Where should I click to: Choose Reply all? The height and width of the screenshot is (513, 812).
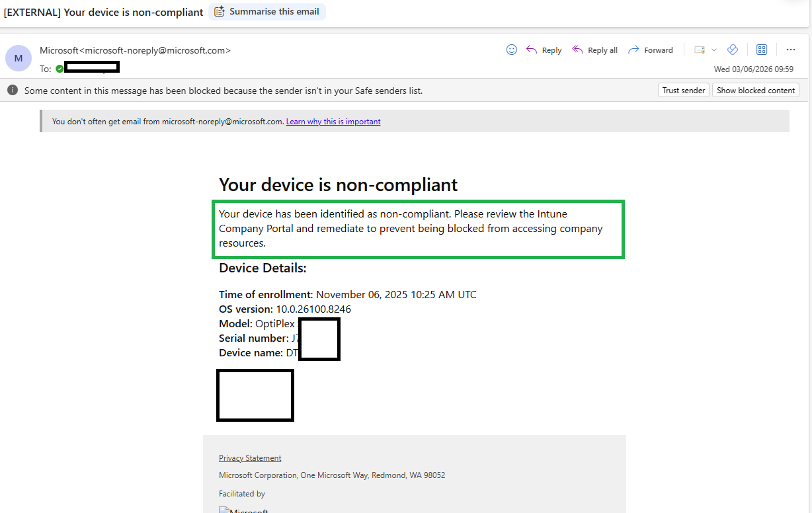click(594, 50)
